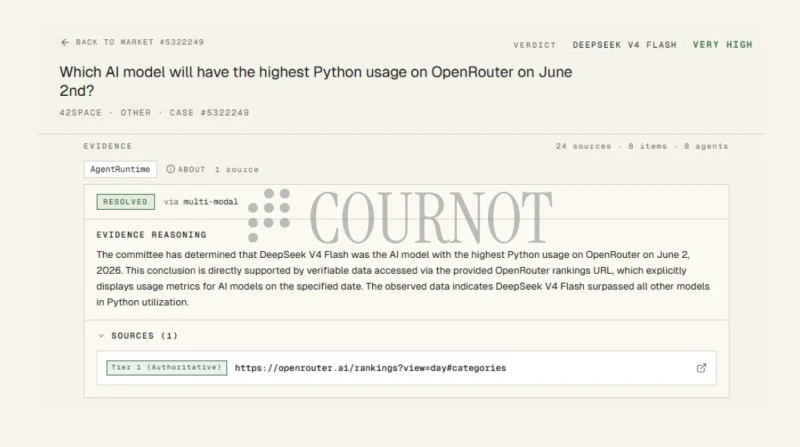Click the CASE #5322249 label
The height and width of the screenshot is (447, 800).
(x=209, y=113)
